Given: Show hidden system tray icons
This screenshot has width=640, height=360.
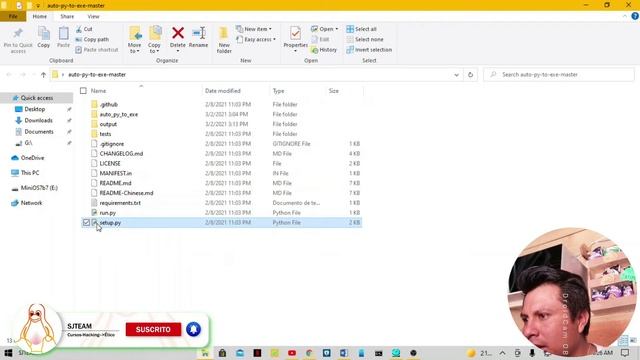Looking at the screenshot, I should click(x=502, y=353).
